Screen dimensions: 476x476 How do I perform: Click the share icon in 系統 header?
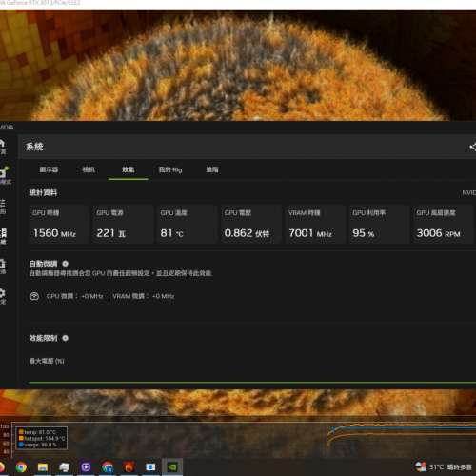tap(472, 147)
